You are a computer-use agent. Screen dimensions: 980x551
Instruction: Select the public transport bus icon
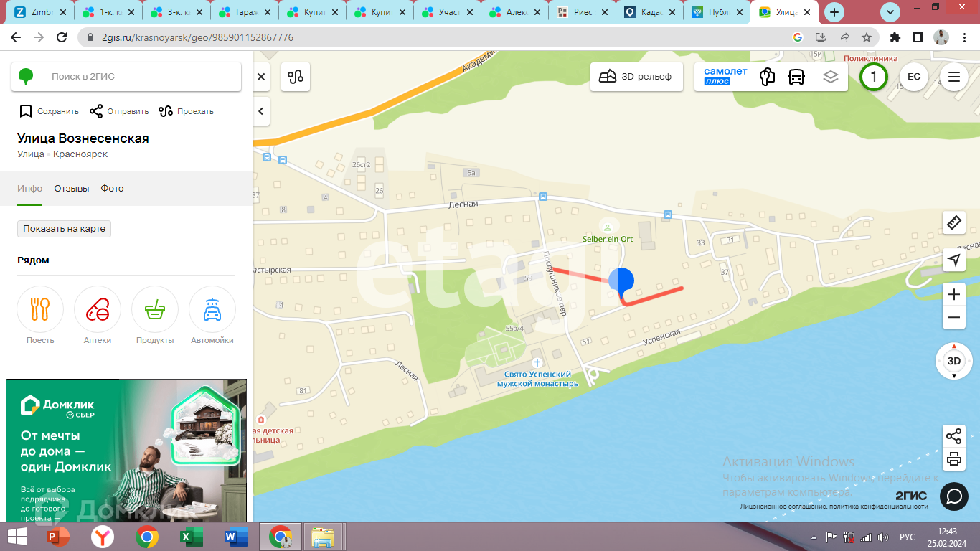[796, 77]
